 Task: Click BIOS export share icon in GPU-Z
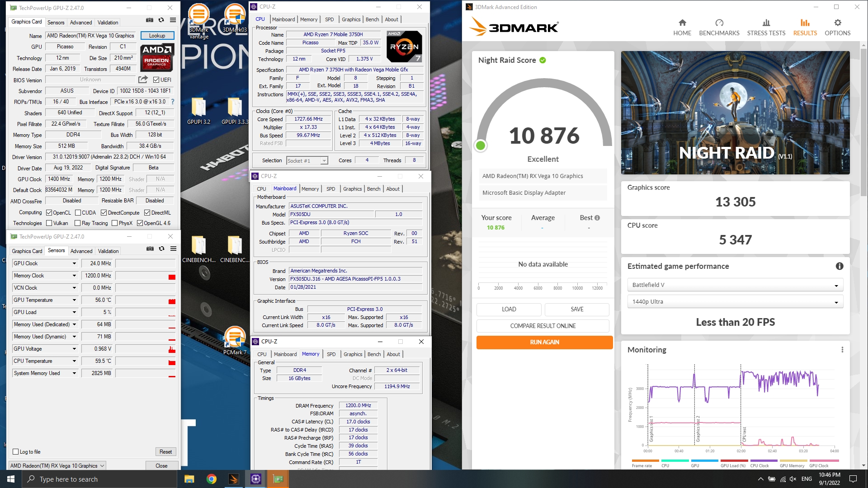tap(143, 80)
